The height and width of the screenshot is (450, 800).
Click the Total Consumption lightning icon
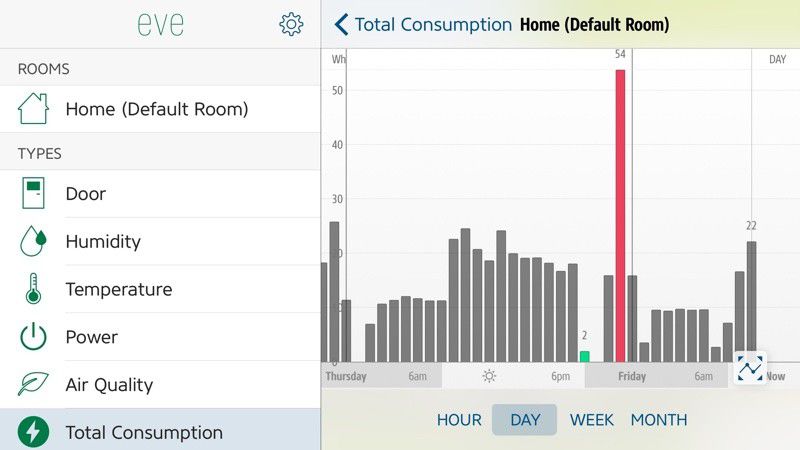[x=33, y=432]
